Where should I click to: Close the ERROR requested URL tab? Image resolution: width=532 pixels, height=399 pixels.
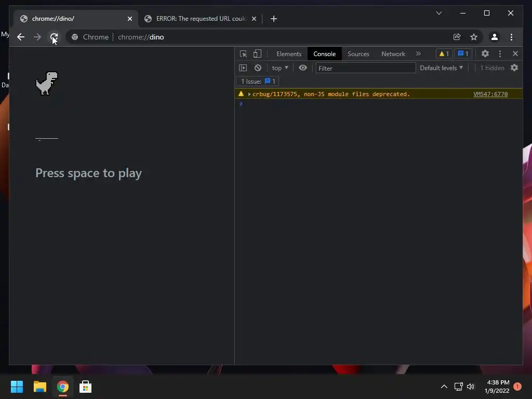click(x=254, y=19)
